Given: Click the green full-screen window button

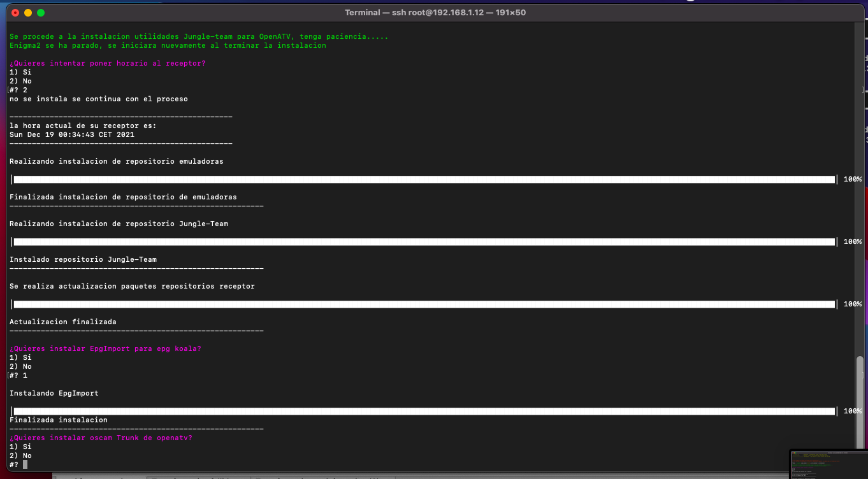Looking at the screenshot, I should coord(41,13).
